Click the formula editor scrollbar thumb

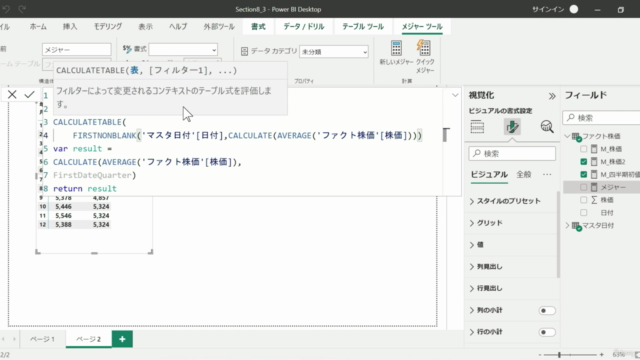tap(446, 135)
